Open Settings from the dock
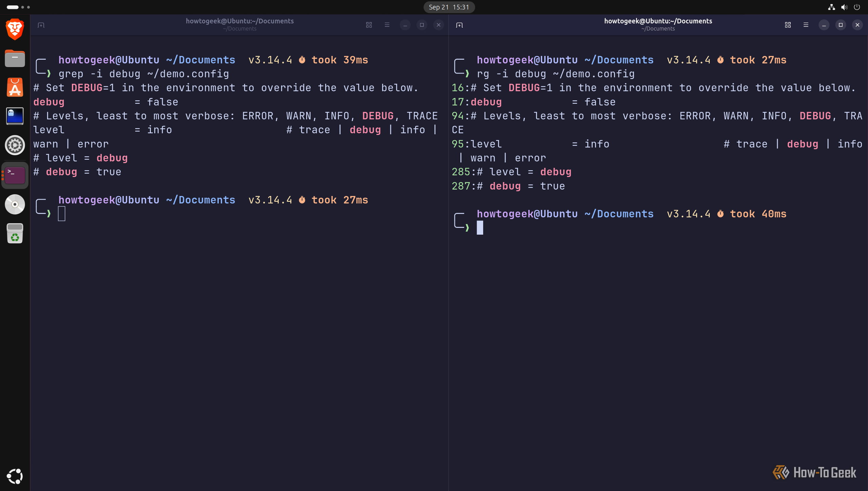868x491 pixels. [x=15, y=145]
